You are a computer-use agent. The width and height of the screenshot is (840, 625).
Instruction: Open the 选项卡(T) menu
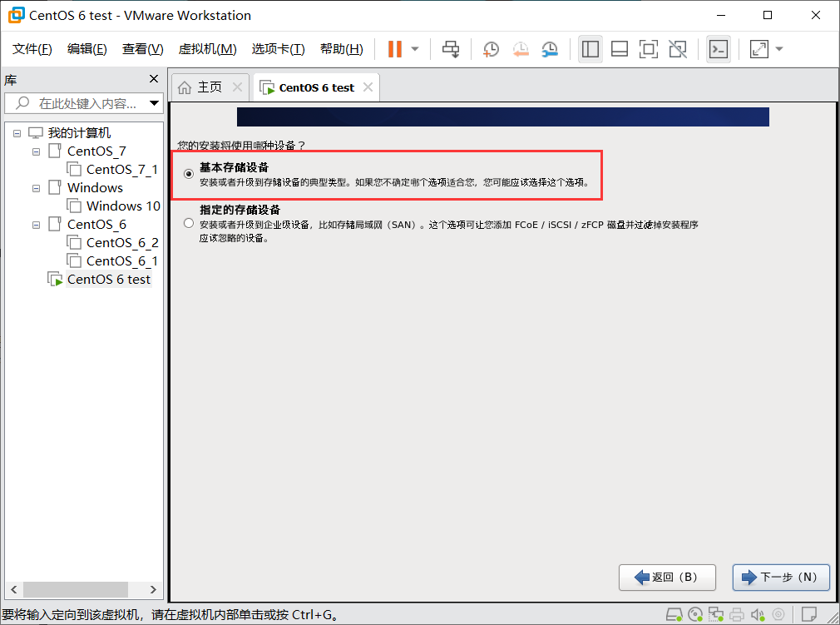point(278,49)
